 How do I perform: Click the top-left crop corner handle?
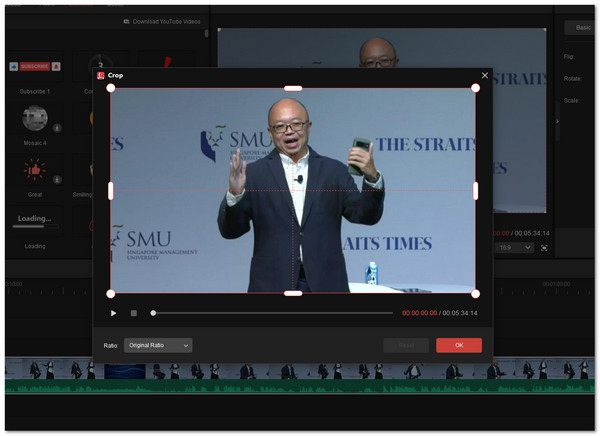pyautogui.click(x=111, y=88)
